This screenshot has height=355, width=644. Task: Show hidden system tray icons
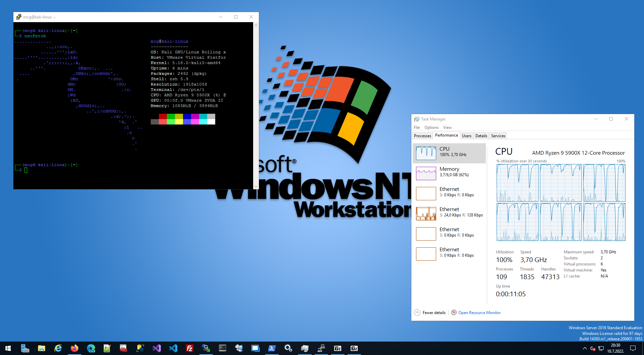point(585,348)
